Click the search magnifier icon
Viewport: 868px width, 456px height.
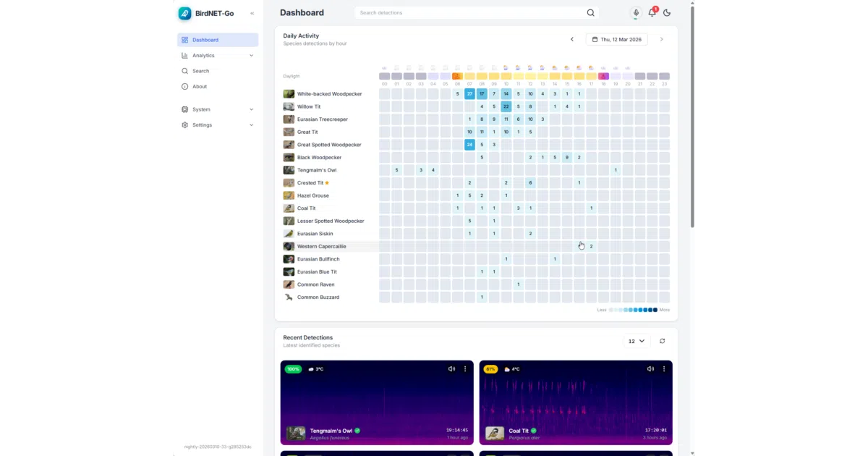coord(590,12)
